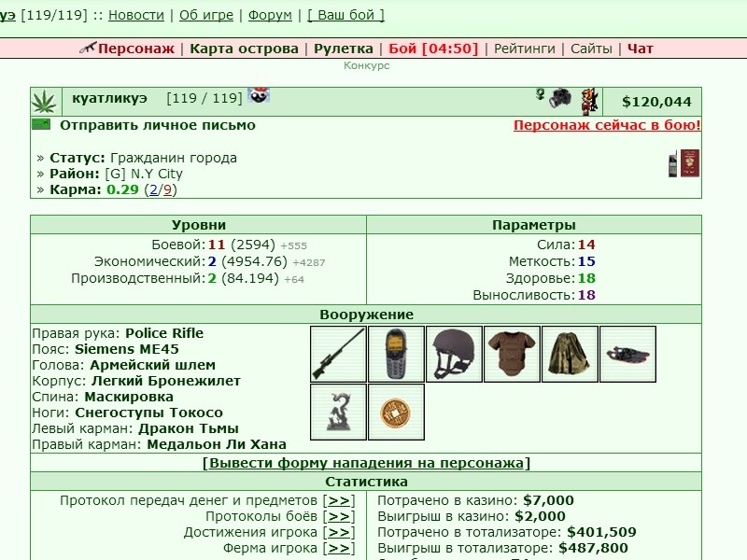Click the Армейский шлем item name
This screenshot has height=560, width=747.
pyautogui.click(x=152, y=365)
